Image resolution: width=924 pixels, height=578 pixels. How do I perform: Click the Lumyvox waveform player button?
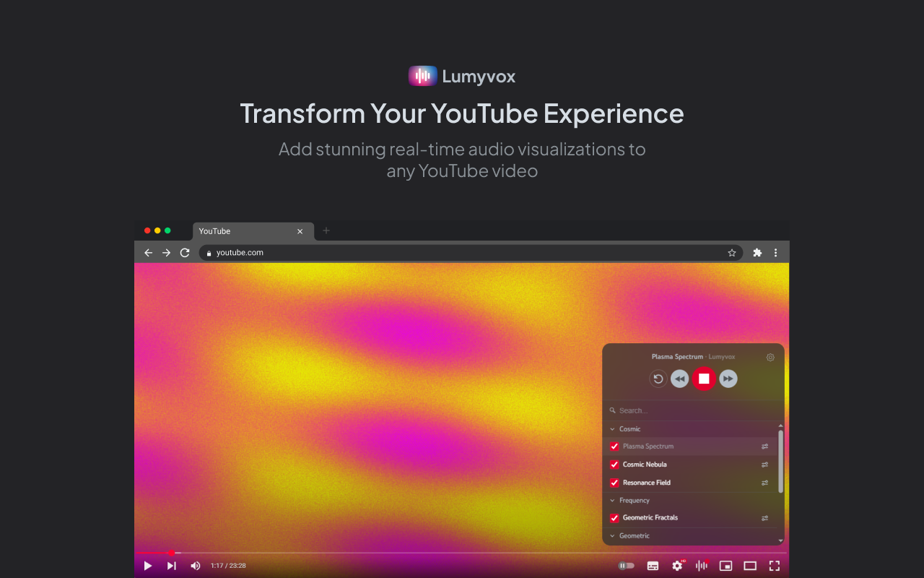point(701,566)
